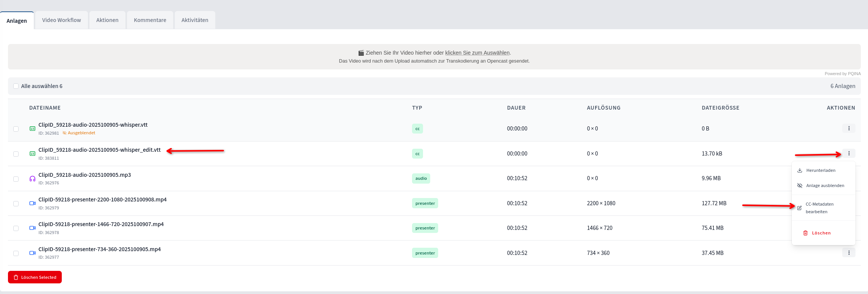Open the Kommentare tab
Screen dimensions: 868x294
pos(150,20)
